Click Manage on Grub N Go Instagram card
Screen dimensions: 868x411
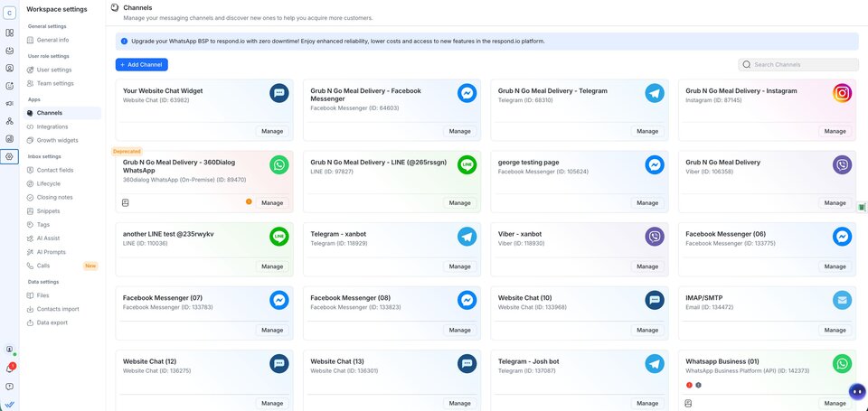coord(835,131)
